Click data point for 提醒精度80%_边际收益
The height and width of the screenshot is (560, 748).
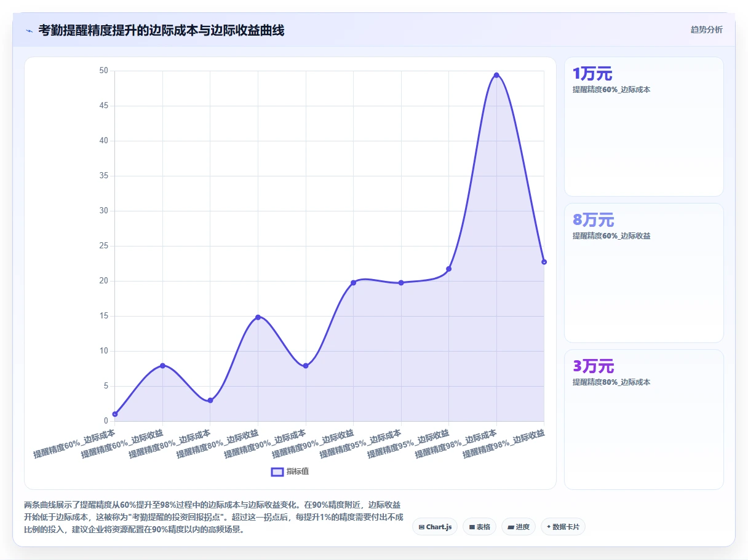pos(258,317)
